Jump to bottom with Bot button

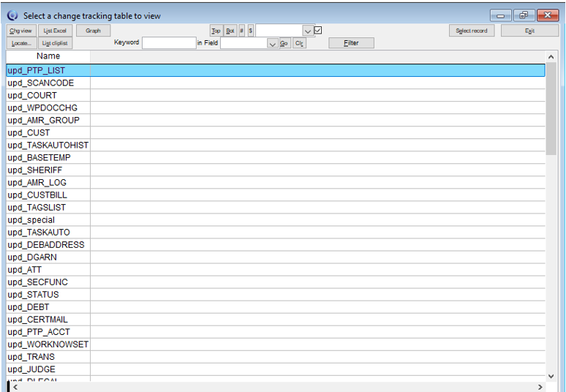(x=230, y=31)
